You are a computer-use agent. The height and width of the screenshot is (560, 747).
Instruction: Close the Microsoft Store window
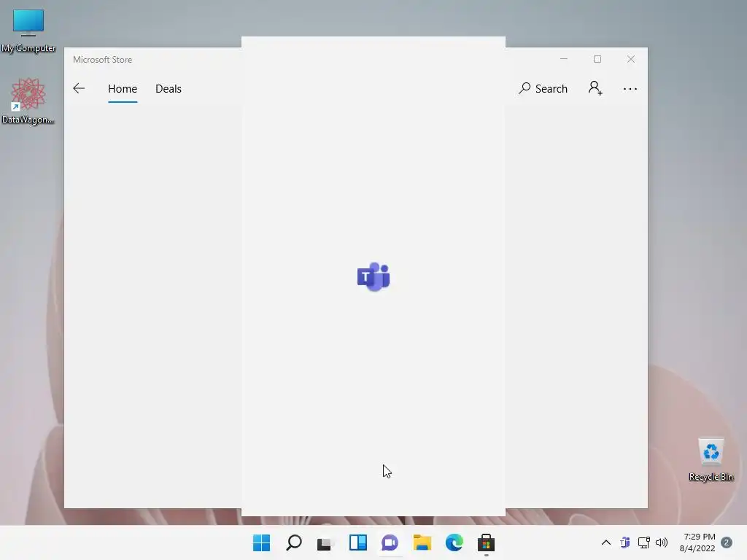[x=631, y=59]
